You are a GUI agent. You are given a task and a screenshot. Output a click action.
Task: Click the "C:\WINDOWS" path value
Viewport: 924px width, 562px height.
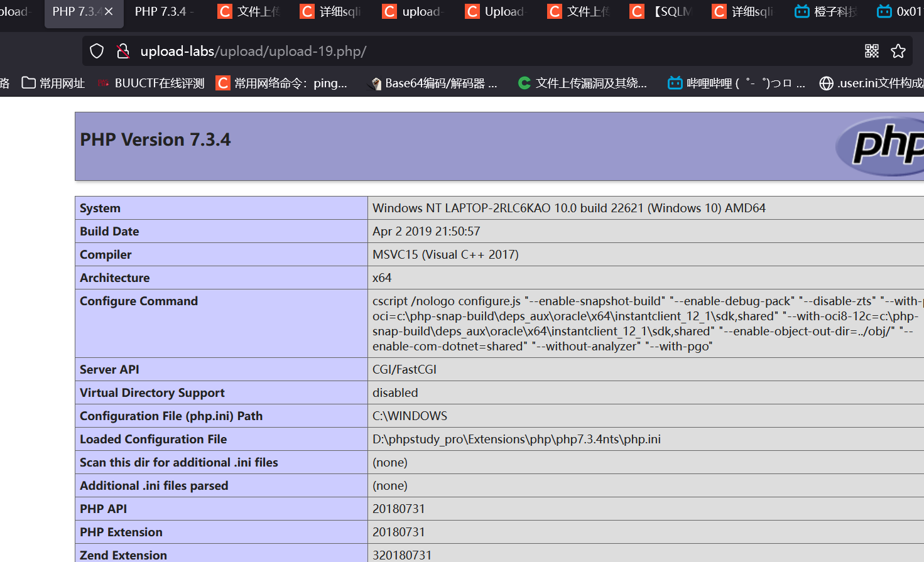(410, 416)
